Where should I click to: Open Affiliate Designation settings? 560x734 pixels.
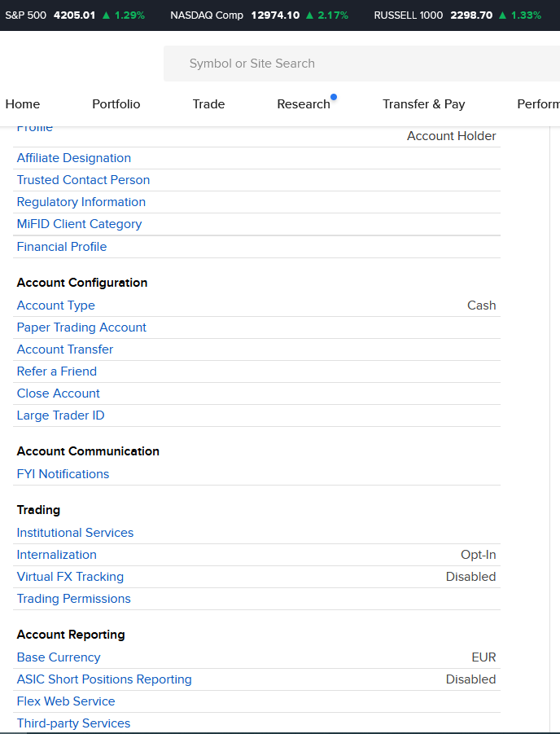[x=74, y=158]
